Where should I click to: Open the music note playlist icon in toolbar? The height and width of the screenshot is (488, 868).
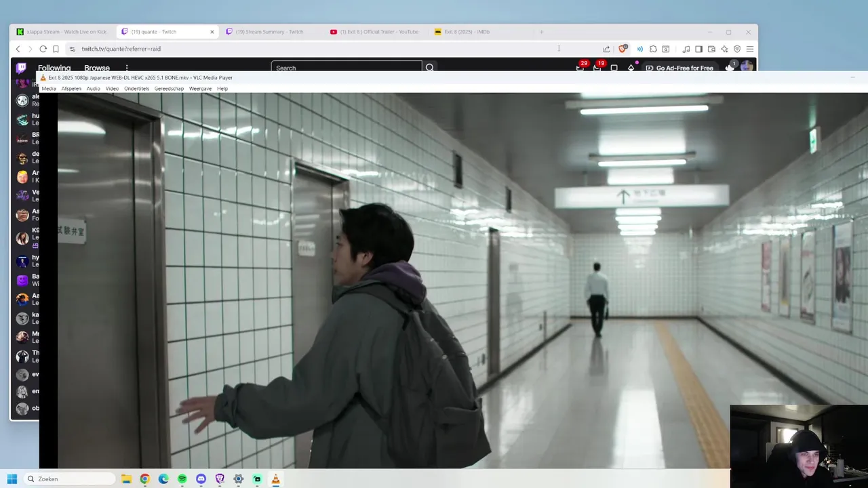coord(686,49)
